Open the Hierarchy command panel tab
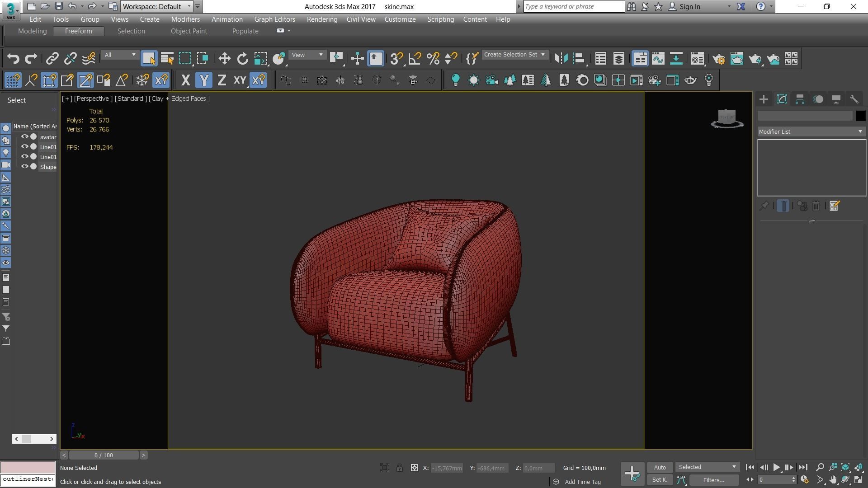Image resolution: width=868 pixels, height=488 pixels. pyautogui.click(x=800, y=99)
